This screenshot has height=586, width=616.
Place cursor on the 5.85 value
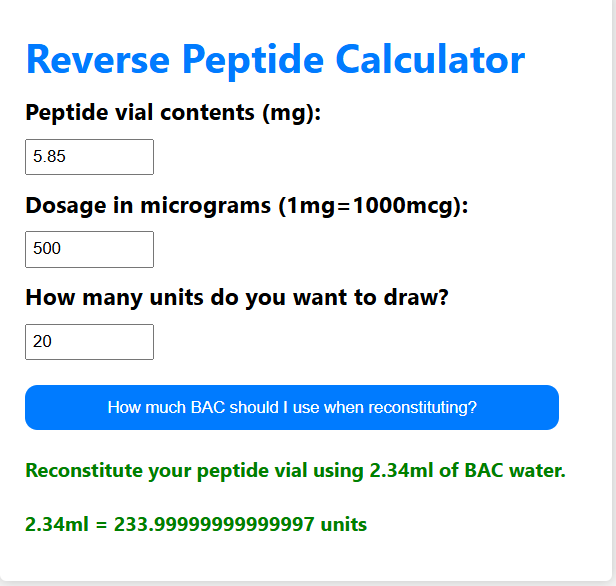click(x=49, y=156)
